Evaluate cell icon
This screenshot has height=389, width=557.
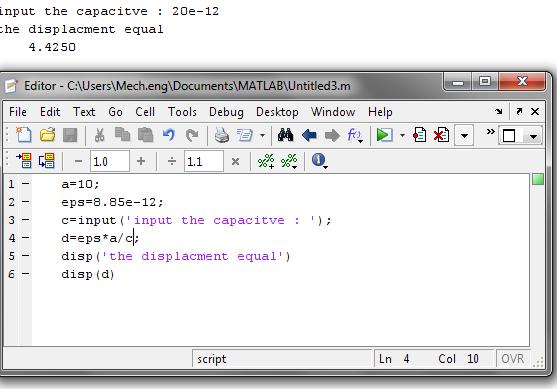tap(24, 161)
